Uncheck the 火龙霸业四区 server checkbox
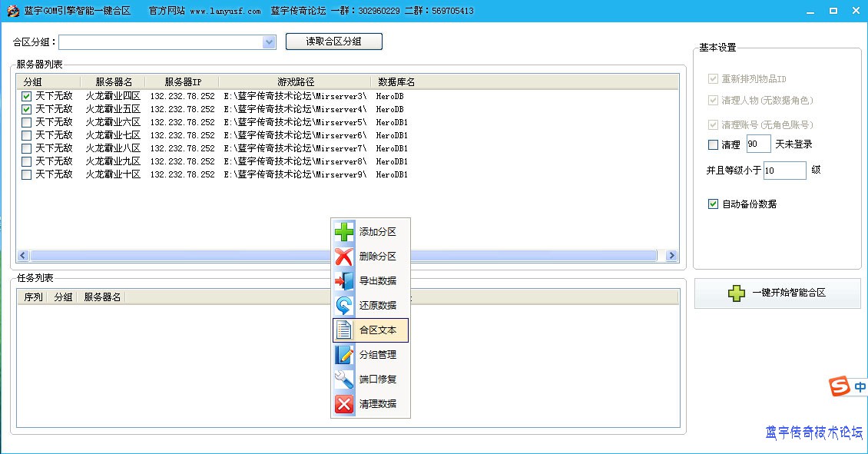Screen dimensions: 868x454 27,97
